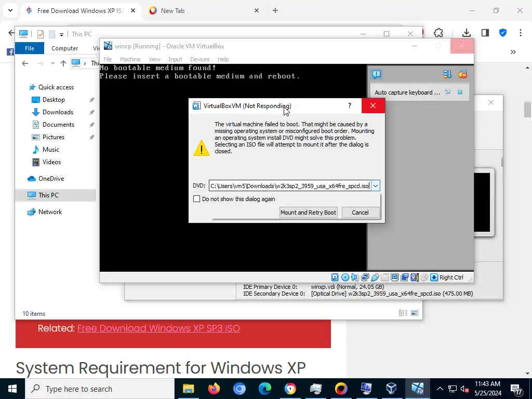Click the optical disk status bar icon
This screenshot has width=532, height=399.
tap(345, 277)
